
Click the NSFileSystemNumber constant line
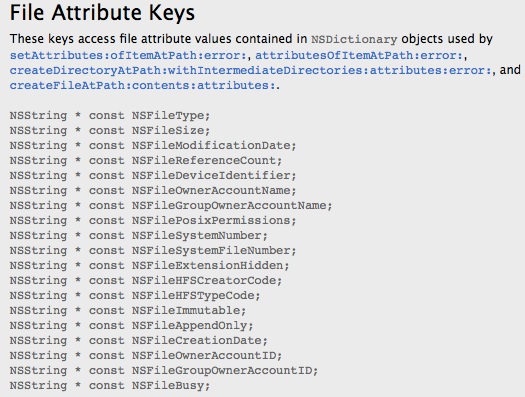coord(139,236)
